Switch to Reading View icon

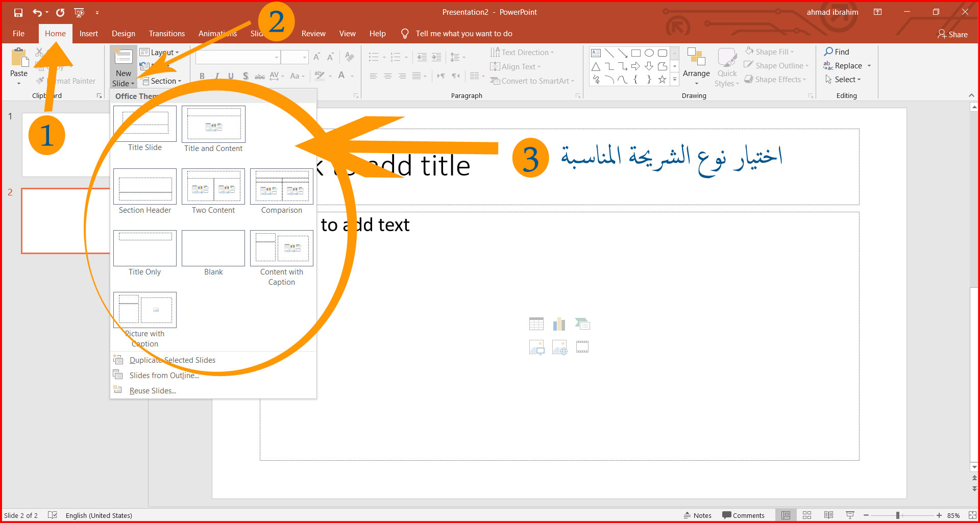pyautogui.click(x=828, y=515)
